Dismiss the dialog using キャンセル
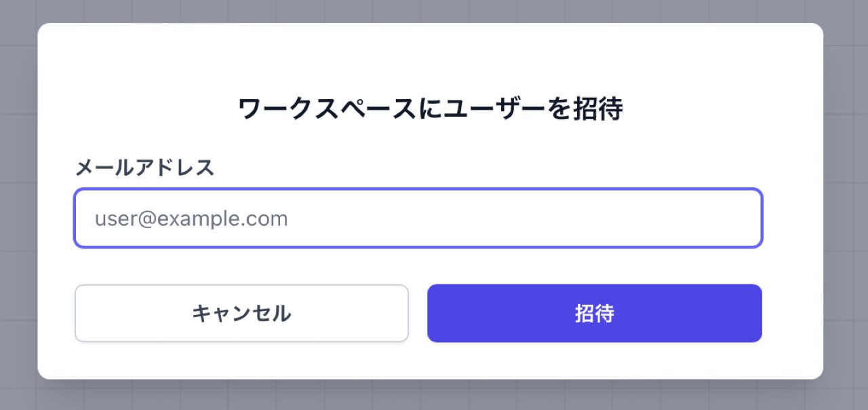Viewport: 868px width, 410px height. click(241, 313)
